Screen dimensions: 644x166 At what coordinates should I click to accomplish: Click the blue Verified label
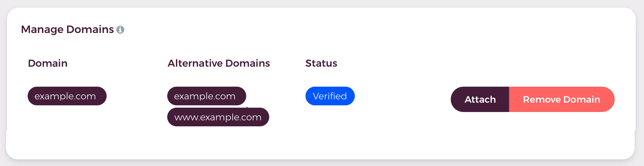pos(330,96)
